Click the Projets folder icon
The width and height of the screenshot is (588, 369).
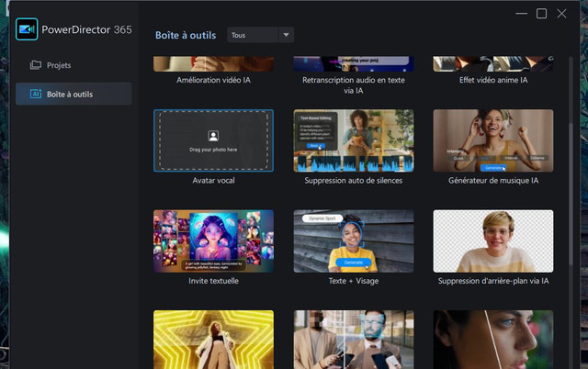pos(36,65)
